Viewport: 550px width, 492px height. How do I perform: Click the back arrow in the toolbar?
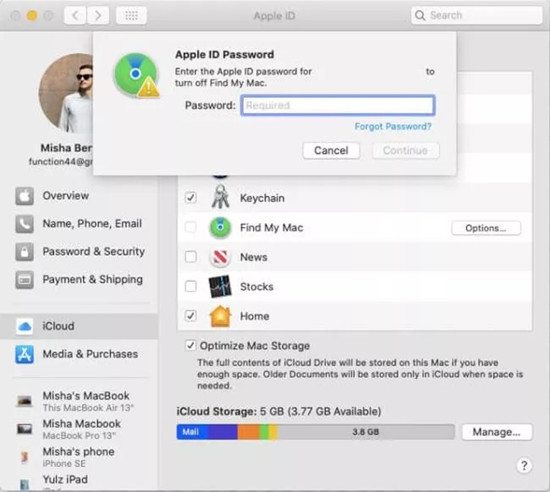pyautogui.click(x=75, y=15)
